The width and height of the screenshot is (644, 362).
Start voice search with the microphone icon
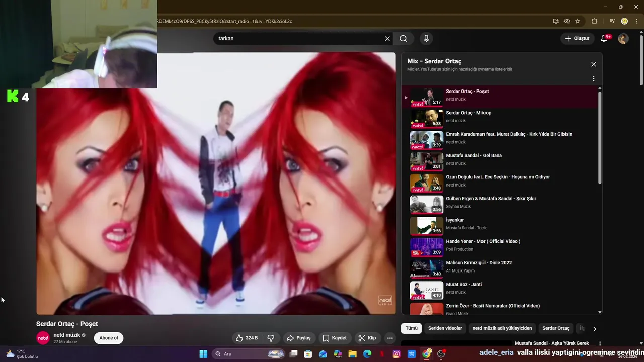[426, 38]
